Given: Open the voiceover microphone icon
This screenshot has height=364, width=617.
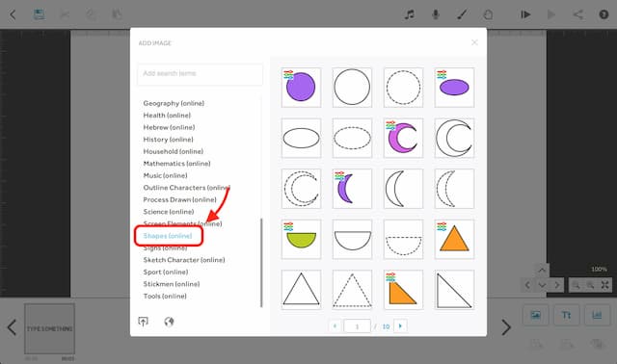Looking at the screenshot, I should 435,15.
